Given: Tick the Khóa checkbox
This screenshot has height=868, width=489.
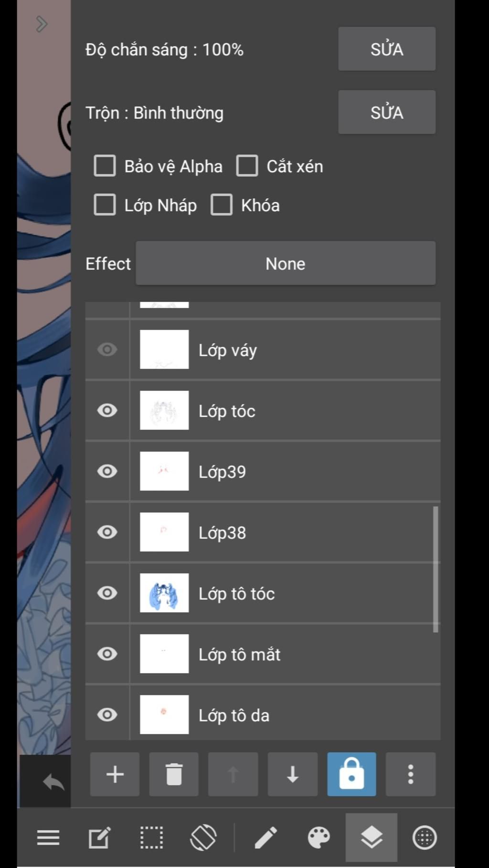Looking at the screenshot, I should click(222, 205).
